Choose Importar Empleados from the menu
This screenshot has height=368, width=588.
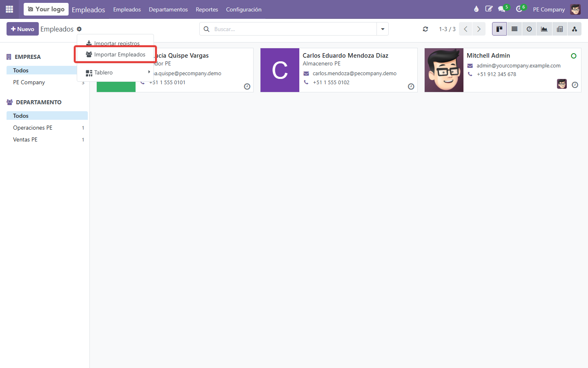pos(116,54)
